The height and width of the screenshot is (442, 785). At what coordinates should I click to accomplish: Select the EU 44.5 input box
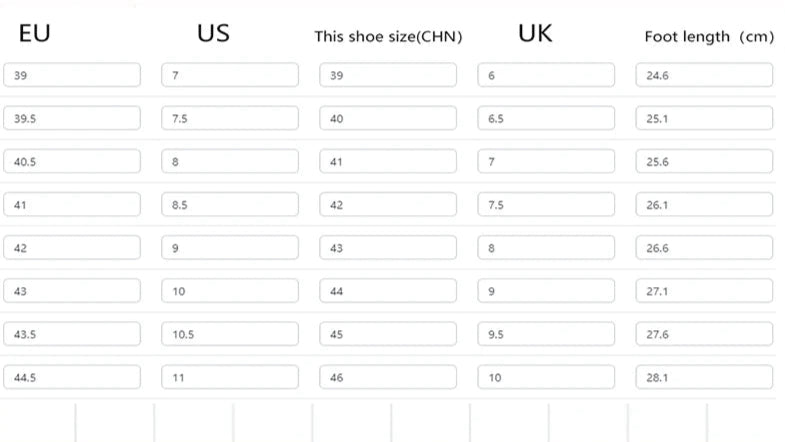click(x=72, y=377)
